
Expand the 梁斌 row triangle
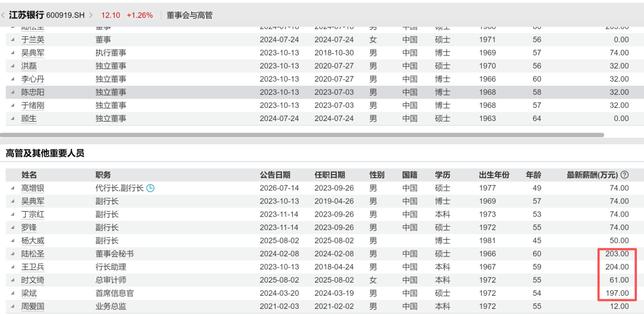[13, 293]
